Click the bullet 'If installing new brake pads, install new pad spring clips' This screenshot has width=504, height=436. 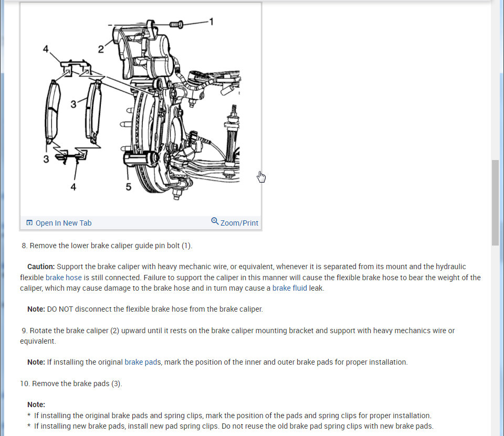[127, 426]
